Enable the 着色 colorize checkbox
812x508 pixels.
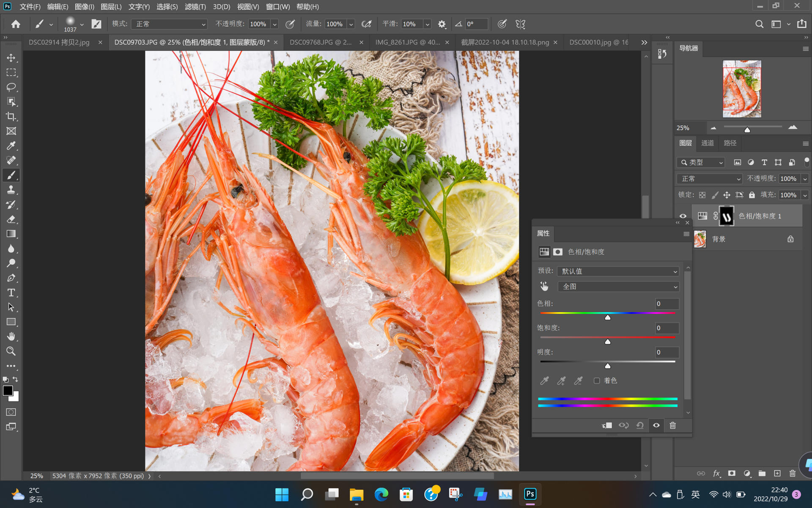coord(597,381)
